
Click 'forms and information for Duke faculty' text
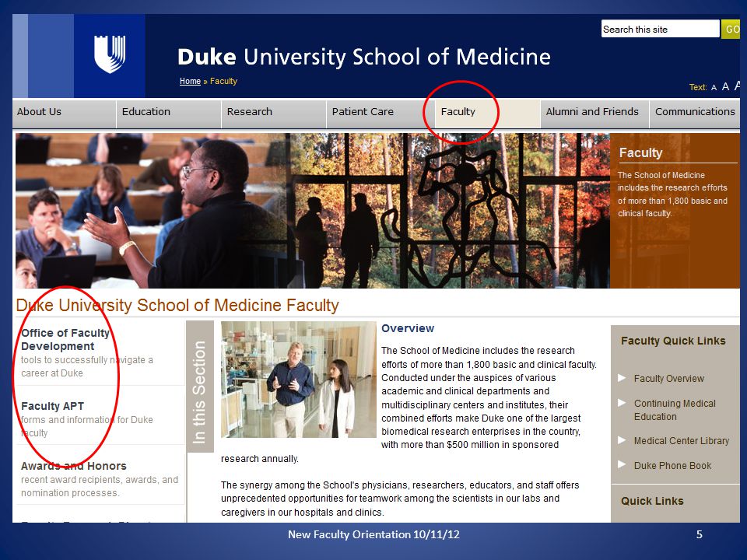coord(86,426)
